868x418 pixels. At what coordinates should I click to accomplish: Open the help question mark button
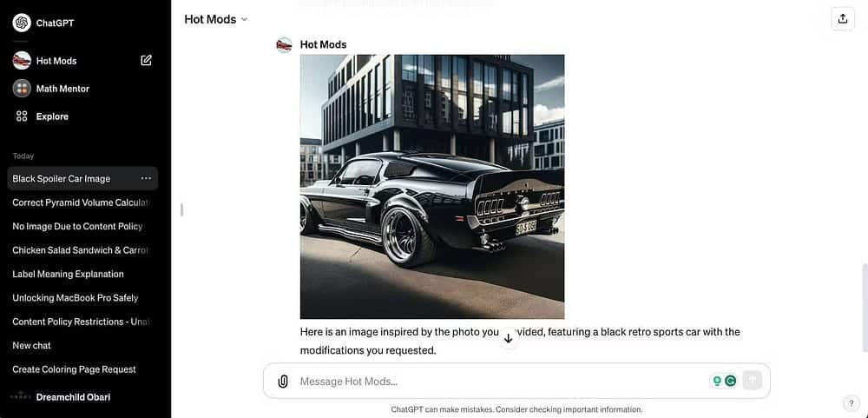(851, 403)
